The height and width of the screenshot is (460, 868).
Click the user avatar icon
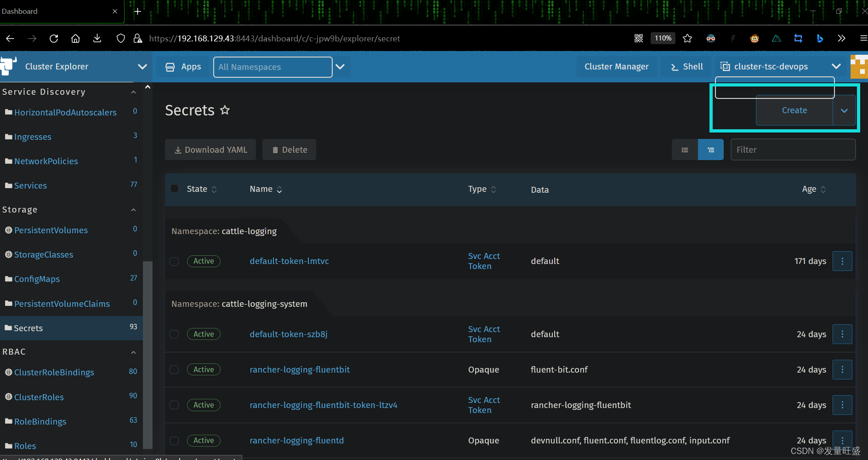859,67
